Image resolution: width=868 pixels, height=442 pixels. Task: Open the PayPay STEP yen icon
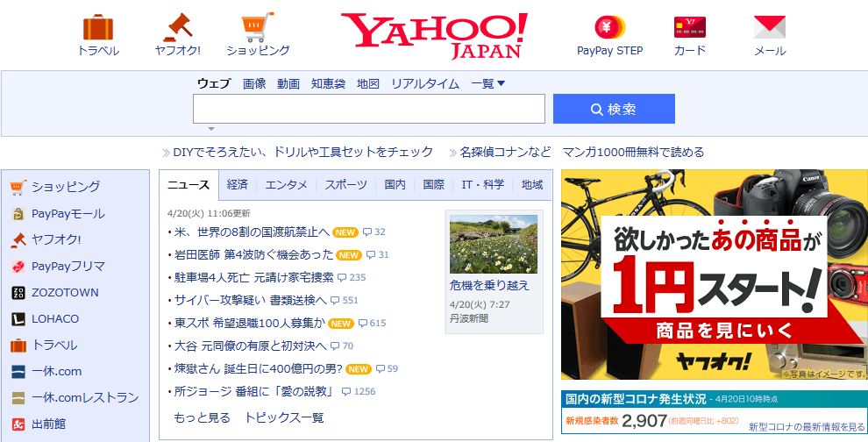click(609, 26)
